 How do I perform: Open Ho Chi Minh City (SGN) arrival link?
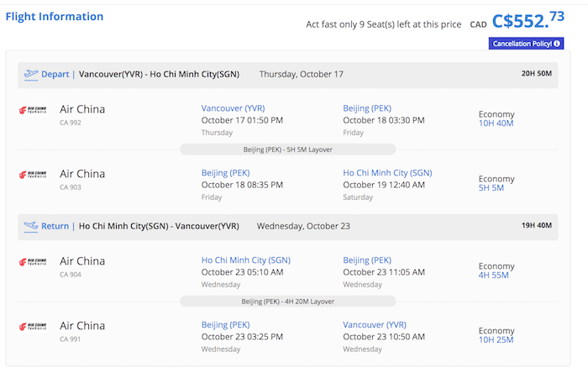click(387, 173)
